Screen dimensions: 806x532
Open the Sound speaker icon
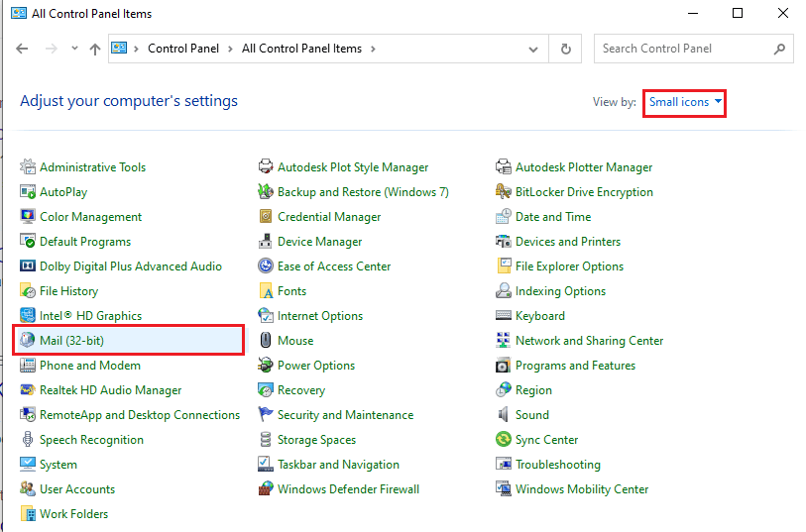(504, 414)
